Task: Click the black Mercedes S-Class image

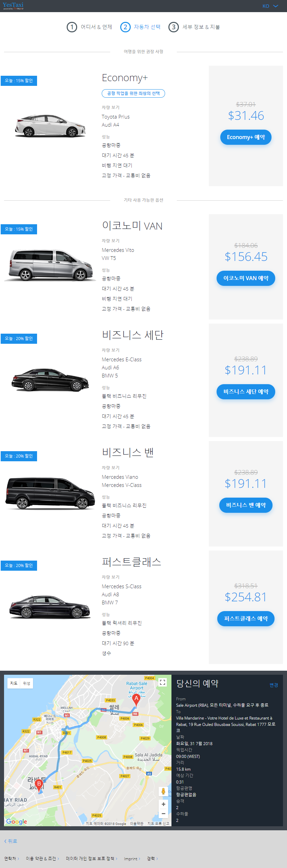Action: click(x=50, y=606)
